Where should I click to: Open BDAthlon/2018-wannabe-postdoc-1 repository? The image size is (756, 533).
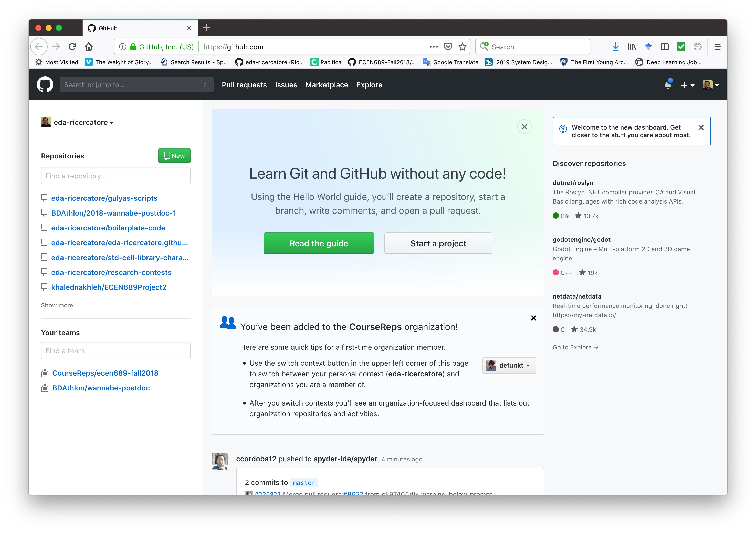coord(114,213)
